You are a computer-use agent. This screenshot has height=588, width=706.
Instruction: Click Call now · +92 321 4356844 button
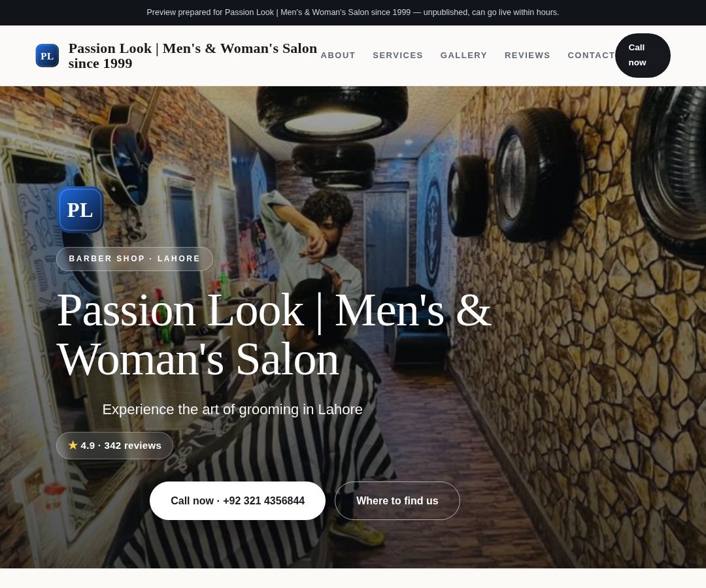pyautogui.click(x=237, y=500)
